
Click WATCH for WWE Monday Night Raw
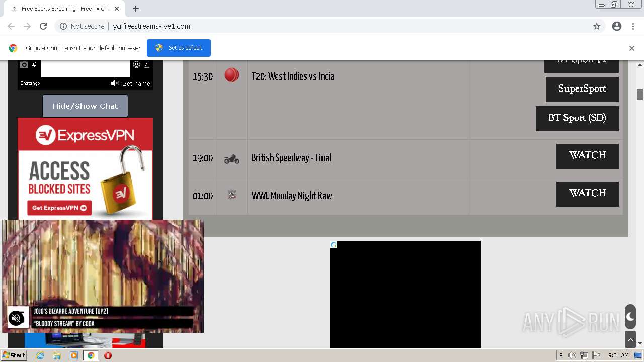coord(588,194)
